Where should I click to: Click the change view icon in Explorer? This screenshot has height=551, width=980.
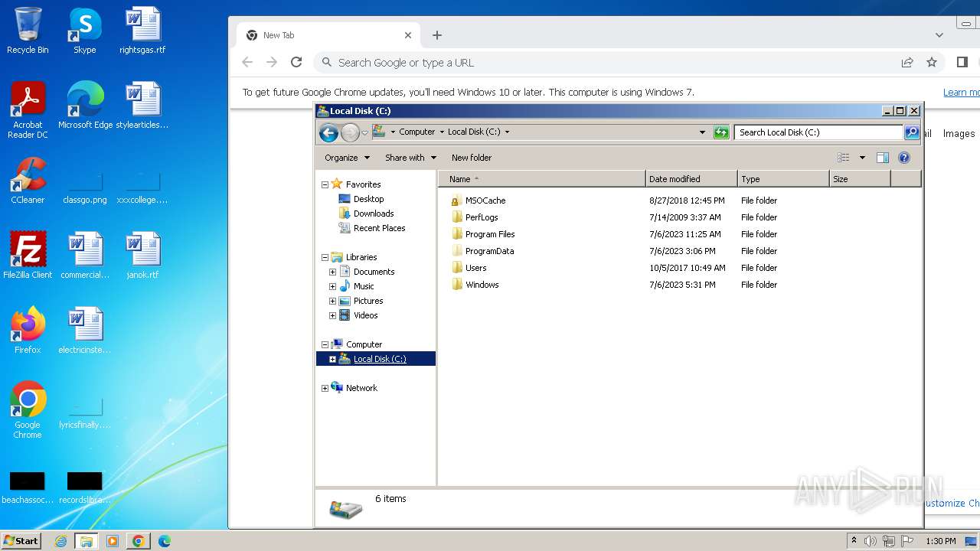[844, 158]
